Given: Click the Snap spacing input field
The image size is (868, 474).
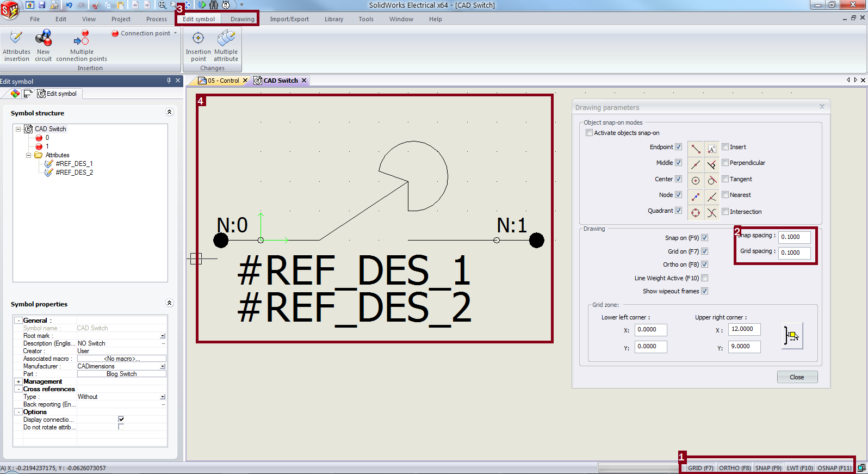Looking at the screenshot, I should point(794,237).
